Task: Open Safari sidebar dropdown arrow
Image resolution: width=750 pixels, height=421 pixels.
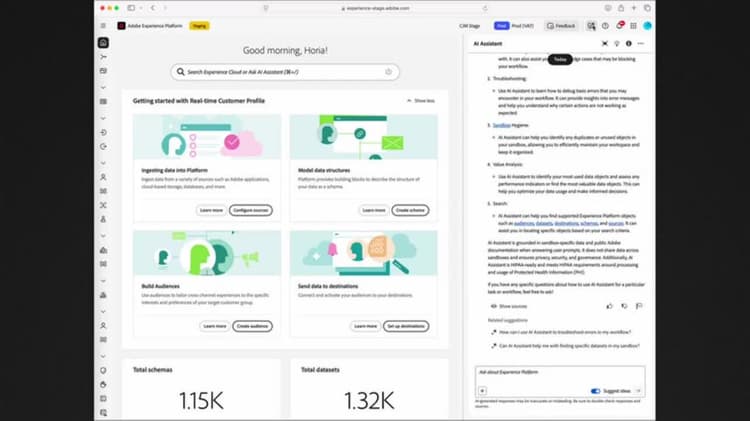Action: click(x=141, y=8)
